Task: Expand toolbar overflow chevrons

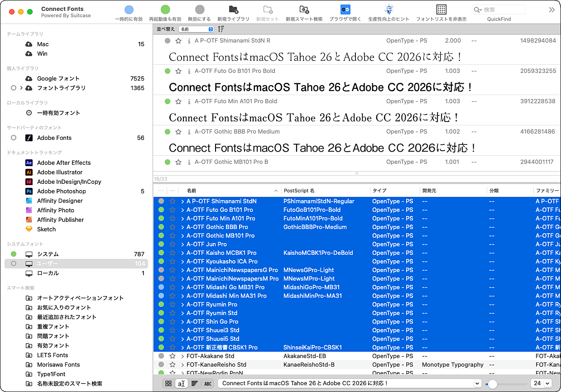Action: pyautogui.click(x=551, y=10)
